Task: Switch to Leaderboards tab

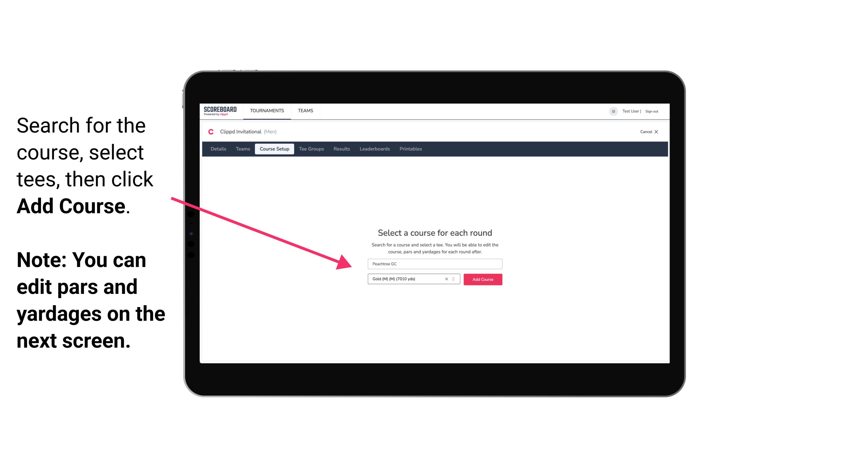Action: [x=374, y=149]
